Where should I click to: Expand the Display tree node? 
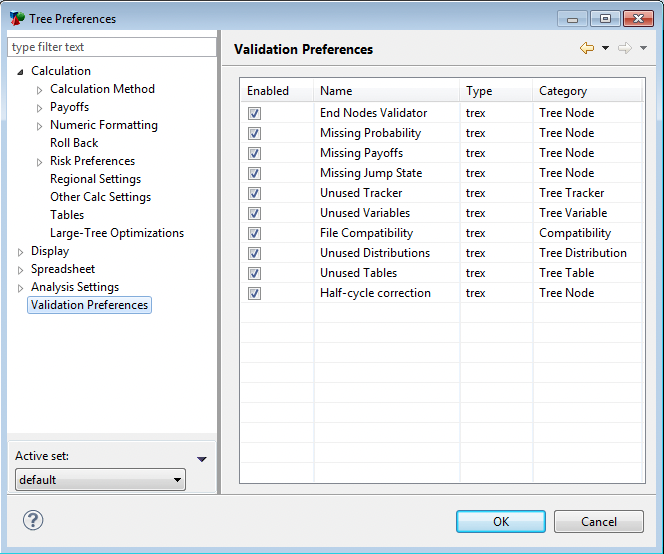pos(21,252)
